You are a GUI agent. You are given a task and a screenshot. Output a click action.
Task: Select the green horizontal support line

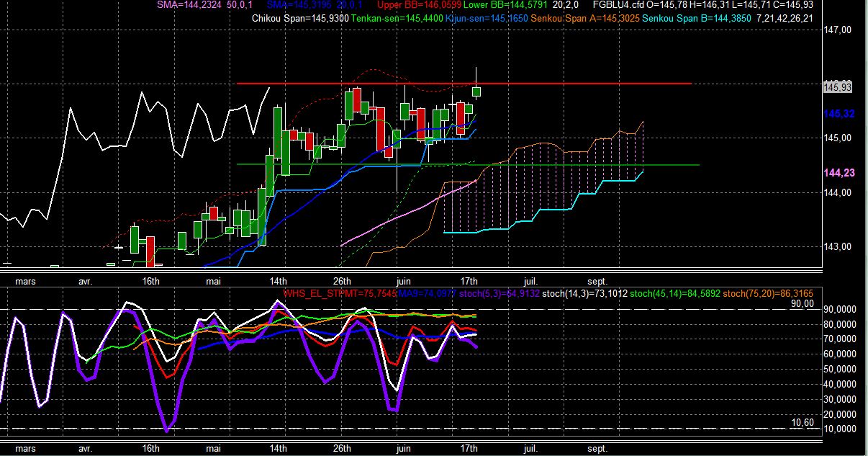pos(468,164)
